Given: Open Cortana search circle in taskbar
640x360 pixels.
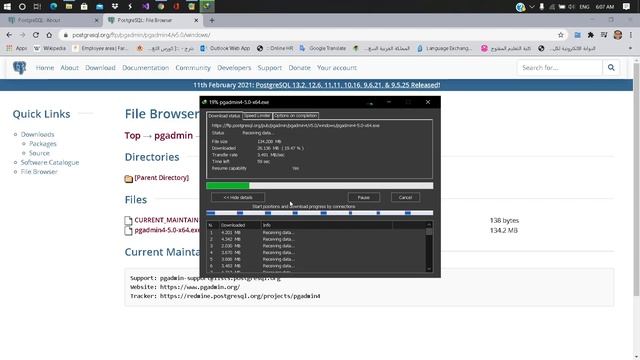Looking at the screenshot, I should point(22,7).
